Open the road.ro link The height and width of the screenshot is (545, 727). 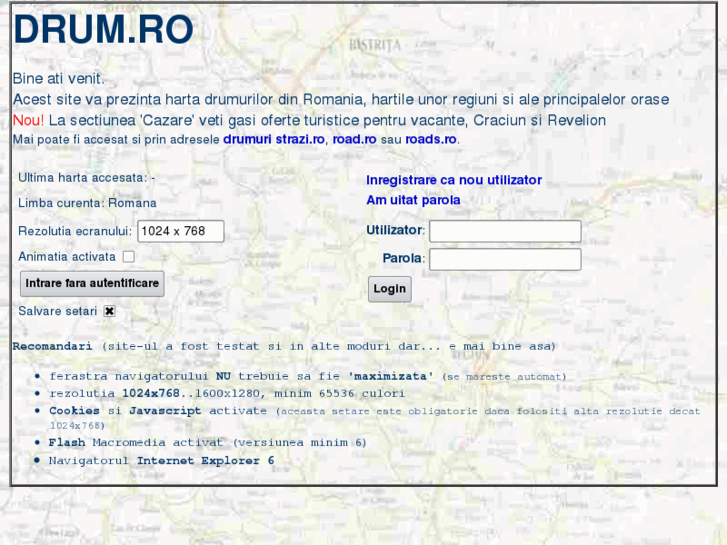tap(354, 139)
